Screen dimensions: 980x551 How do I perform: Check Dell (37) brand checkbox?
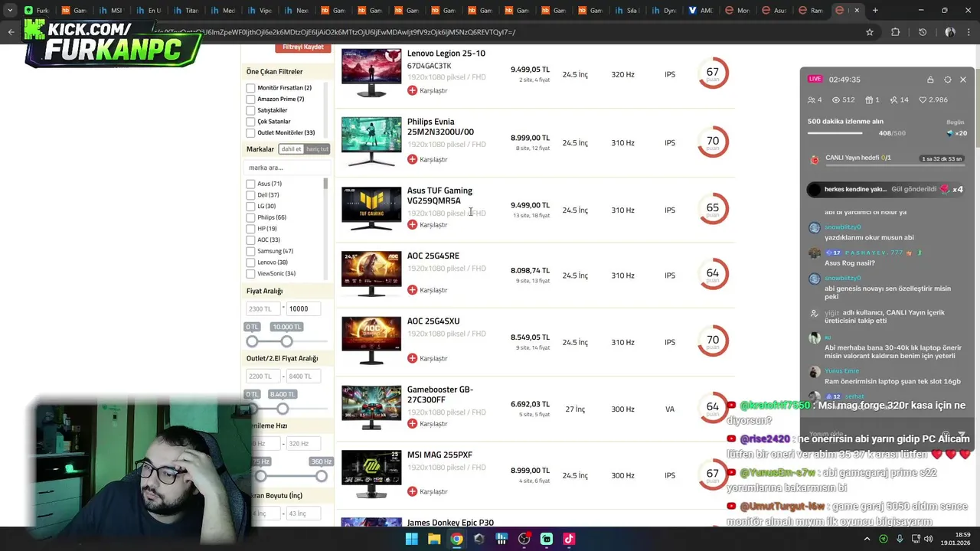coord(250,195)
